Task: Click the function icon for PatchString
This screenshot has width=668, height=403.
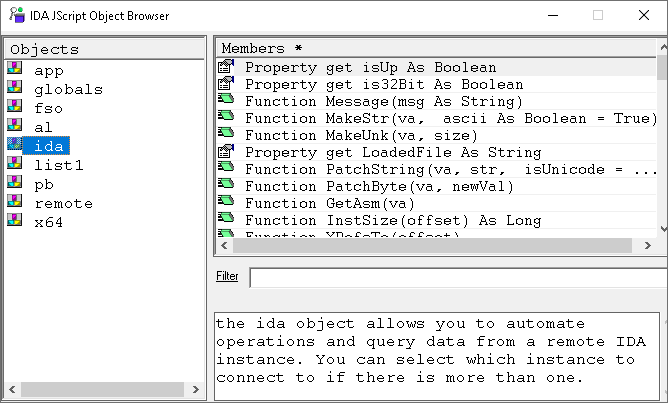Action: tap(226, 167)
